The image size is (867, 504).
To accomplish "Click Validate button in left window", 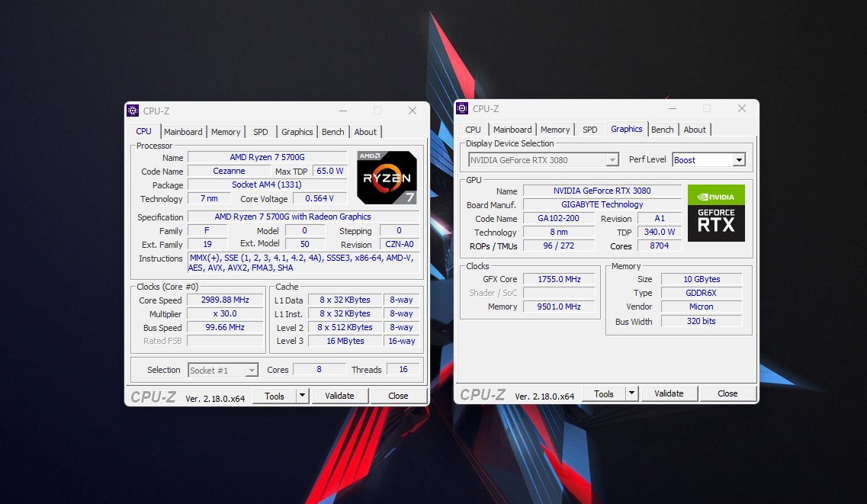I will pos(339,396).
